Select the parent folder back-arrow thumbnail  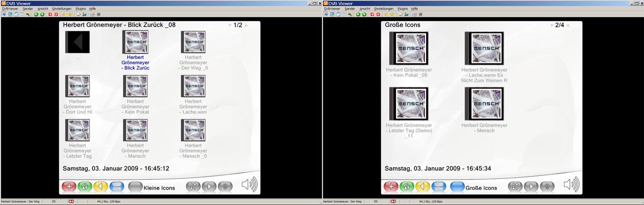(x=77, y=42)
